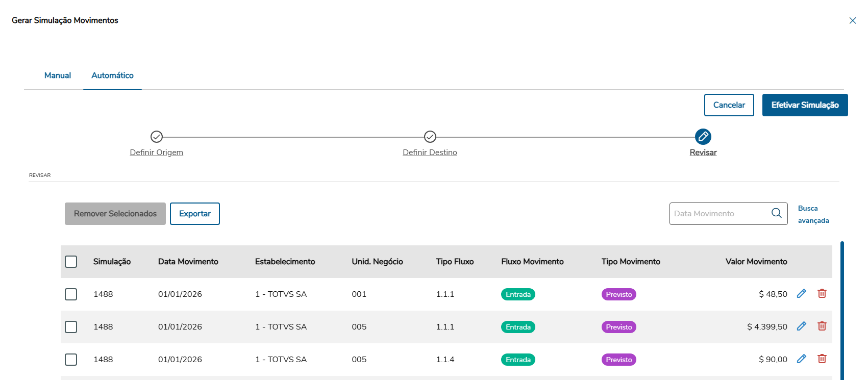Click the edit pencil for the $ 48,50 row
Image resolution: width=868 pixels, height=380 pixels.
[802, 293]
